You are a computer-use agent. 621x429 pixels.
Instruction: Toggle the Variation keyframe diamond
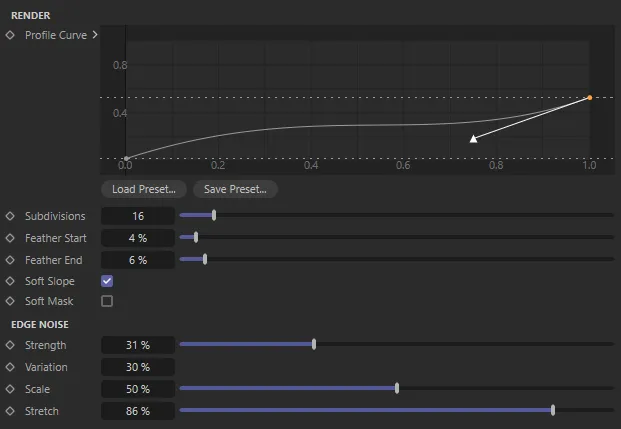[x=10, y=367]
